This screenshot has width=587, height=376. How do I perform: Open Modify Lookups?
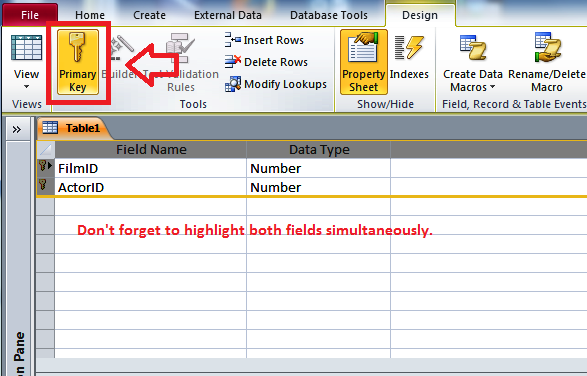click(276, 84)
